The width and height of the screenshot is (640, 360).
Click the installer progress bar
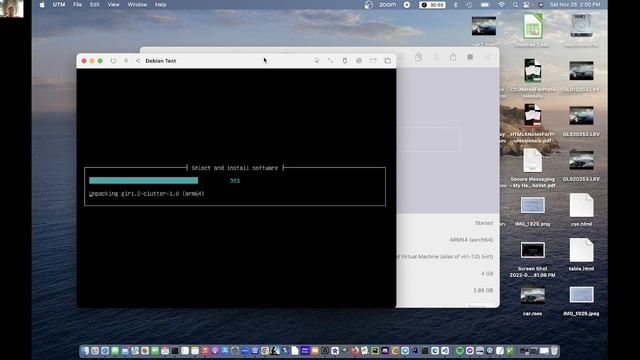click(143, 180)
